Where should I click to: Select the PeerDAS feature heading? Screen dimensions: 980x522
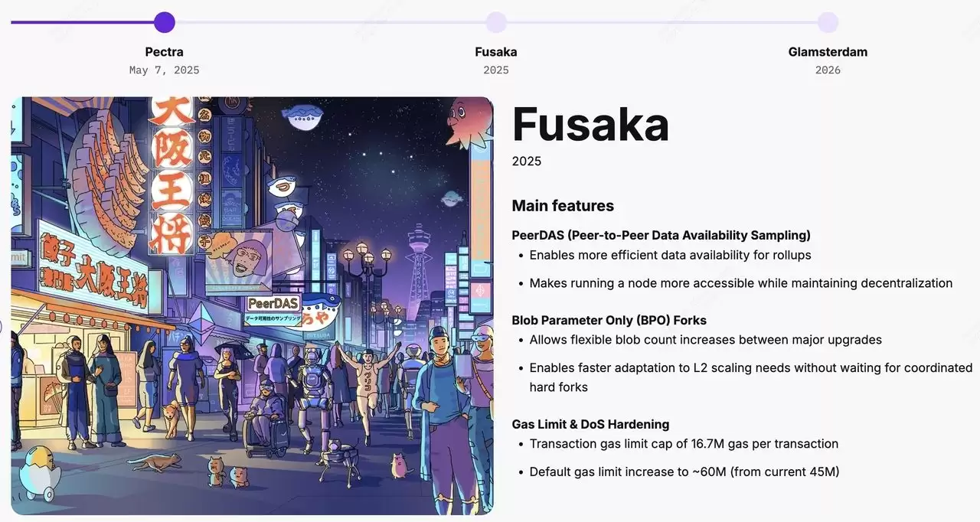661,235
